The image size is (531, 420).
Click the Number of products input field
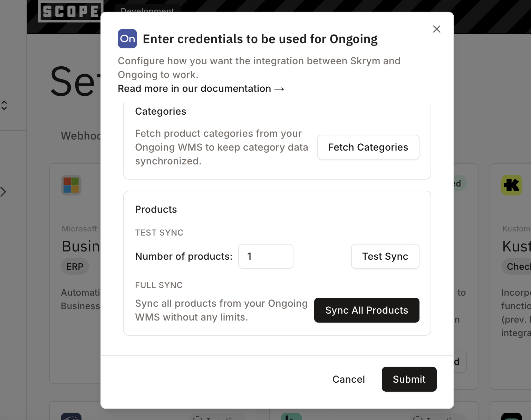click(265, 256)
